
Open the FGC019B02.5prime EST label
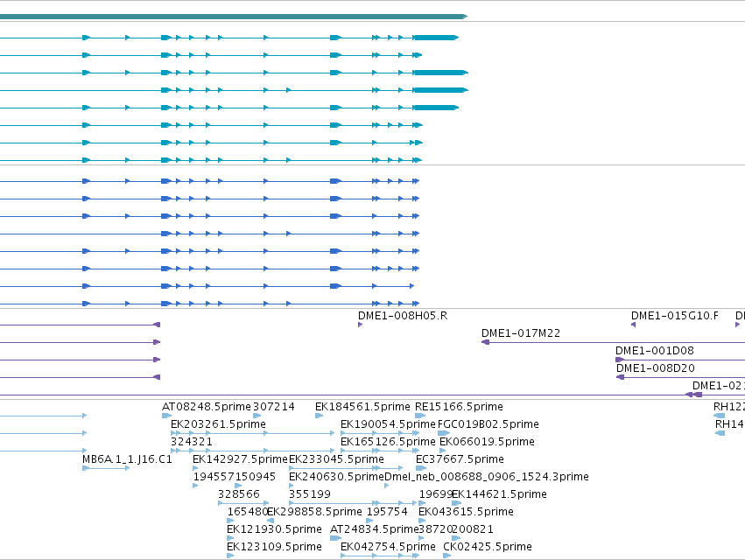coord(488,424)
